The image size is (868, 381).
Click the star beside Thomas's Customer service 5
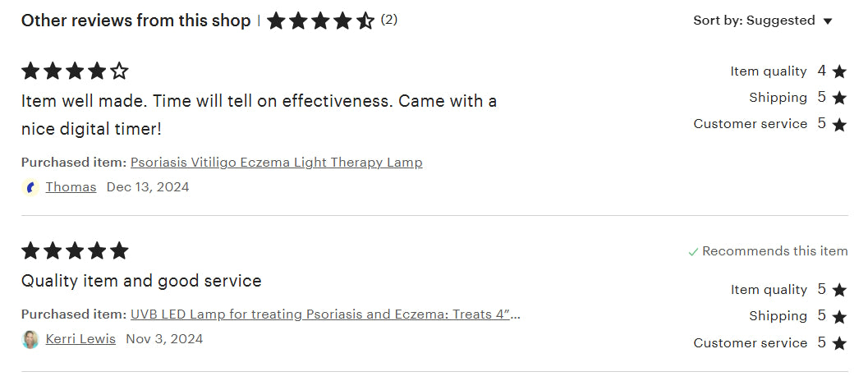coord(839,125)
